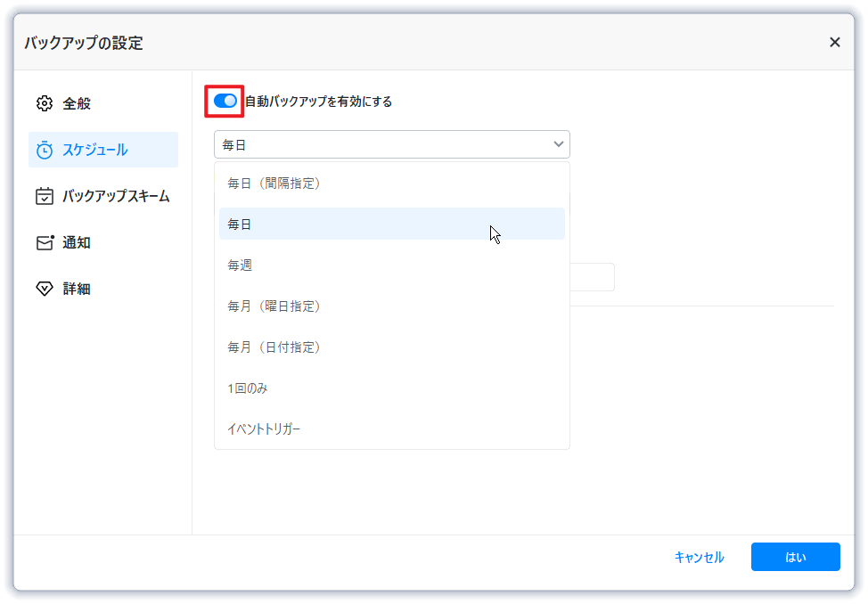
Task: Close the backup settings dialog
Action: coord(834,42)
